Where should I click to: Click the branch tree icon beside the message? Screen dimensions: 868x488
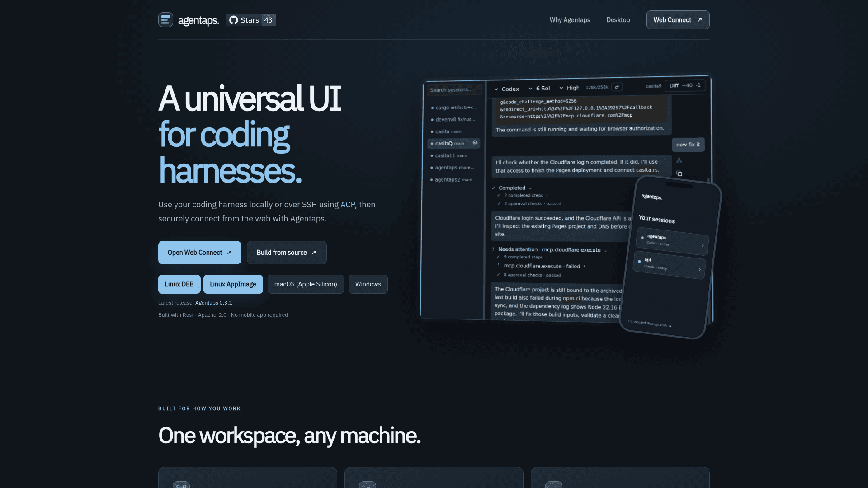[679, 160]
